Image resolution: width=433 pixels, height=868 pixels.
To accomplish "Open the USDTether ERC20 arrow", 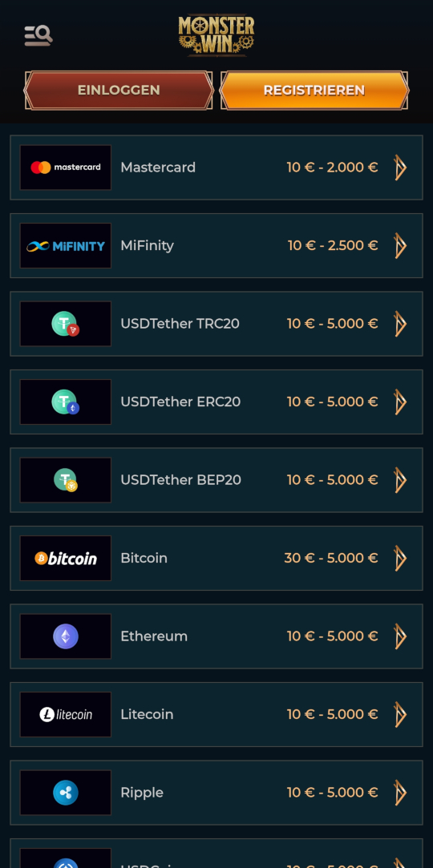I will [400, 402].
